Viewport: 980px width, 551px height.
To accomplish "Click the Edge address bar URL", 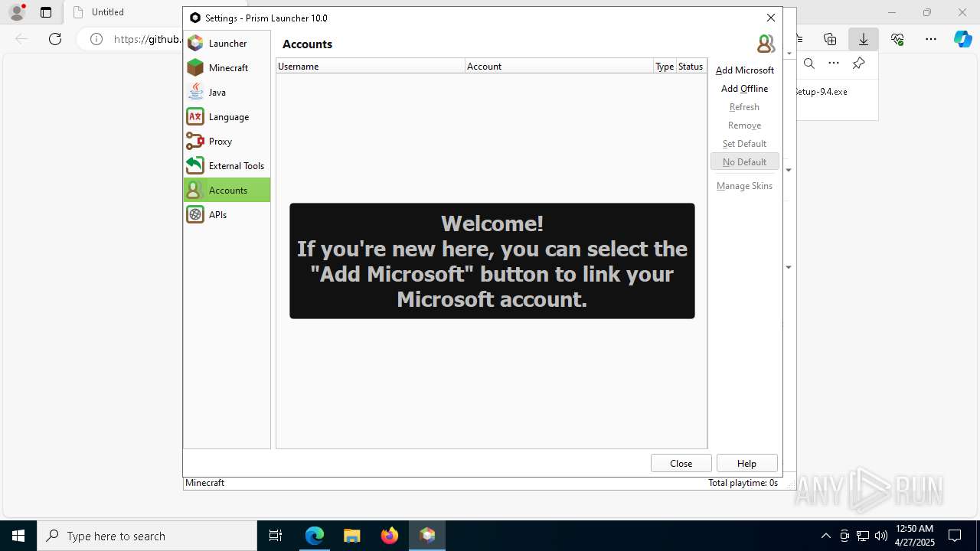I will pyautogui.click(x=148, y=39).
